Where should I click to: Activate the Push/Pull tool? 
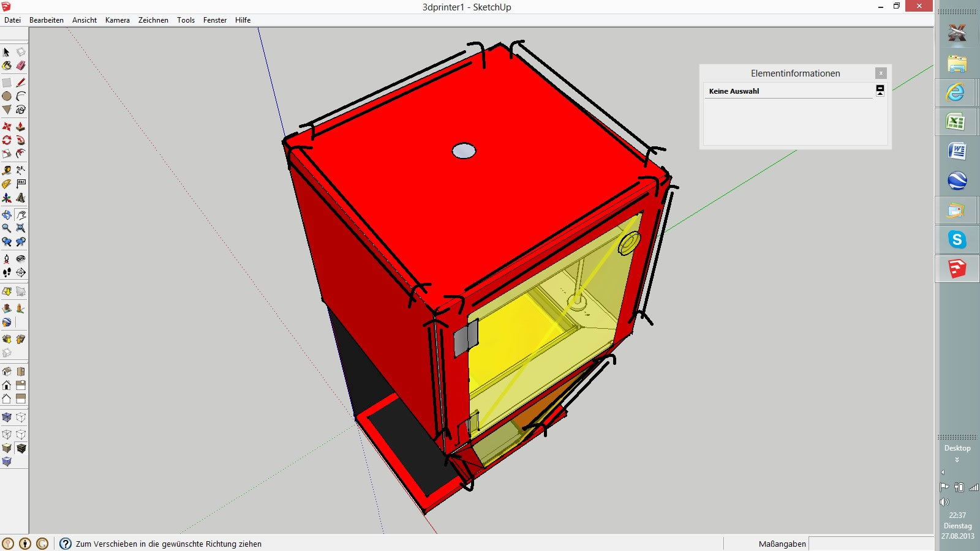pyautogui.click(x=21, y=127)
